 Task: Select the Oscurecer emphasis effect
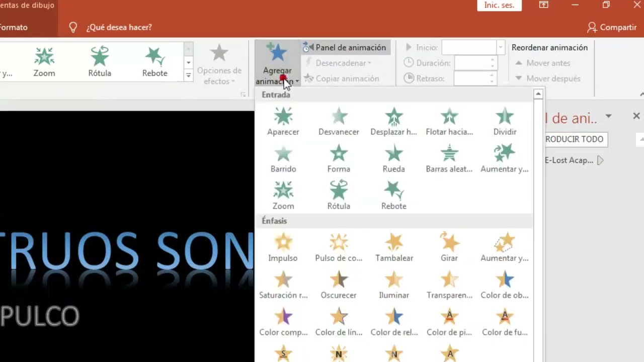coord(339,285)
